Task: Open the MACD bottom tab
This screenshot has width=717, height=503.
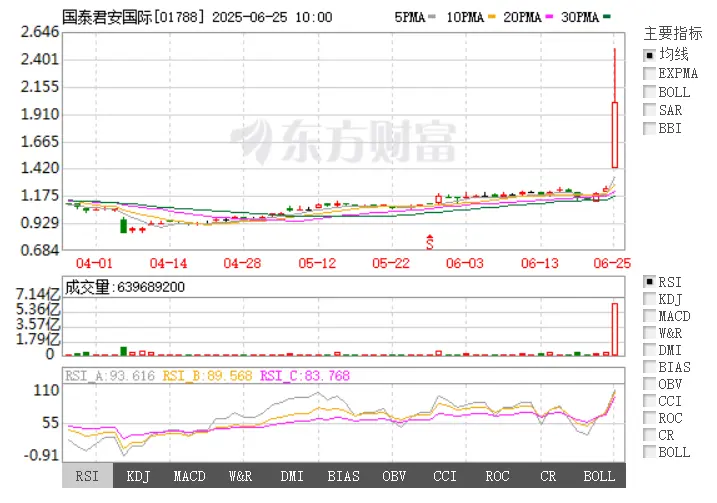Action: click(190, 476)
